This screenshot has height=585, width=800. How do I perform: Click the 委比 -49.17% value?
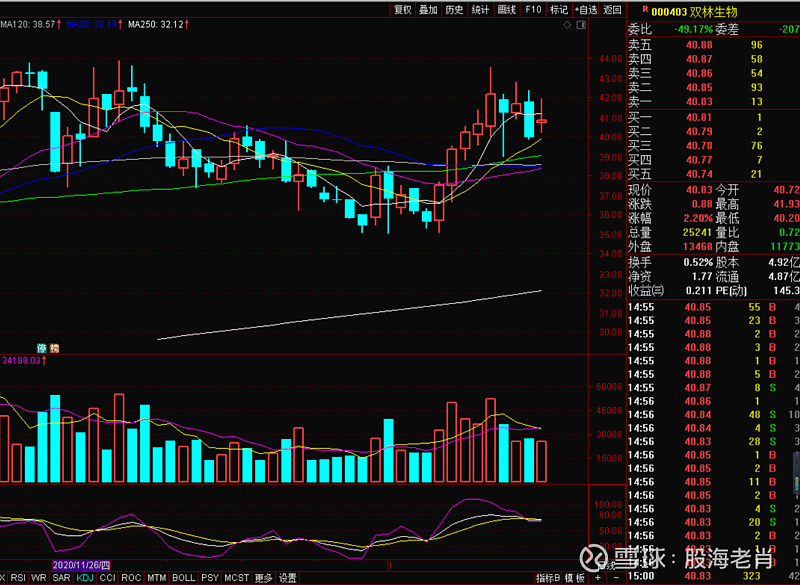pos(693,30)
